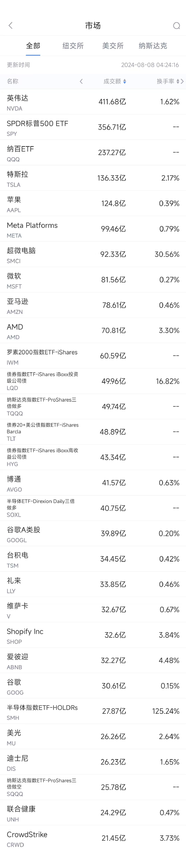Click the left chevron beside 名称 header
186x868 pixels.
(x=81, y=81)
